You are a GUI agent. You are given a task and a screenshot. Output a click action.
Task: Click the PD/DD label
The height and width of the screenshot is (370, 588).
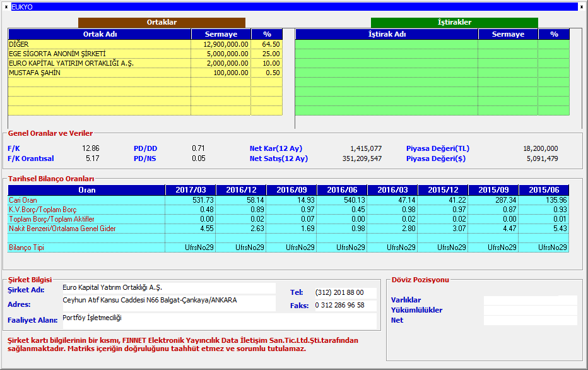pyautogui.click(x=146, y=148)
